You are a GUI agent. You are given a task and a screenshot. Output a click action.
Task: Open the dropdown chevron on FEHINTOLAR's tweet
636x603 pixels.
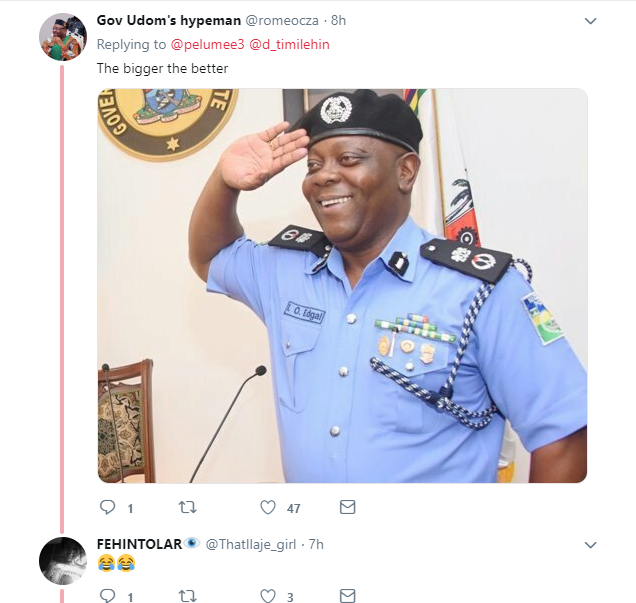(x=590, y=545)
